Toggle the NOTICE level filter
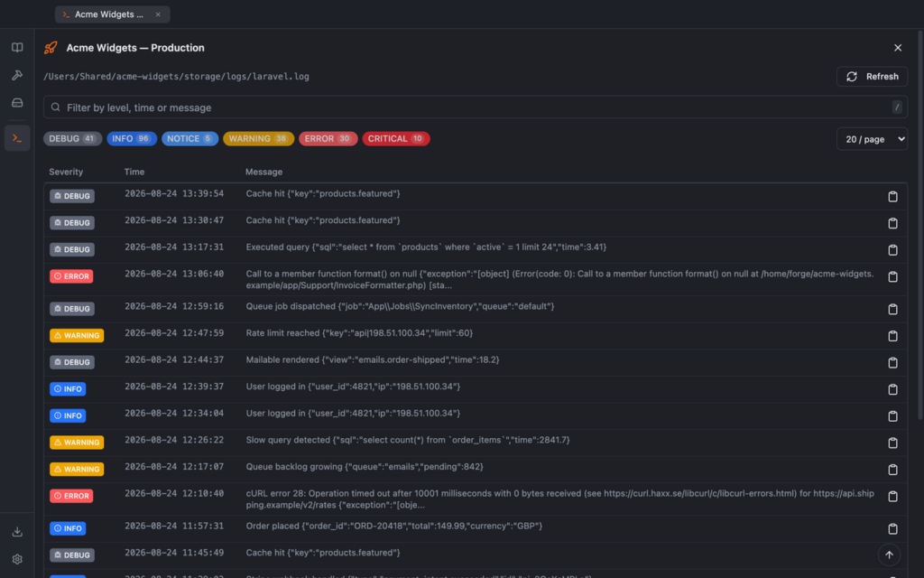 pos(189,138)
